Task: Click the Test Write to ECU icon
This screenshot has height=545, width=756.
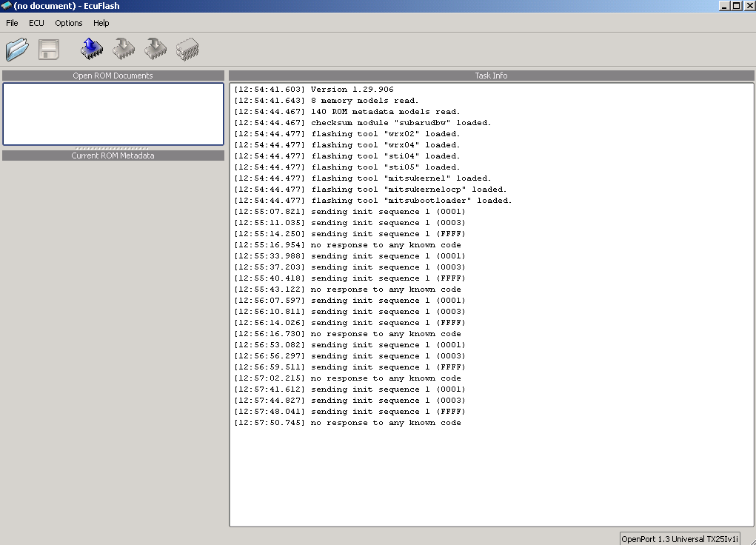Action: tap(155, 49)
